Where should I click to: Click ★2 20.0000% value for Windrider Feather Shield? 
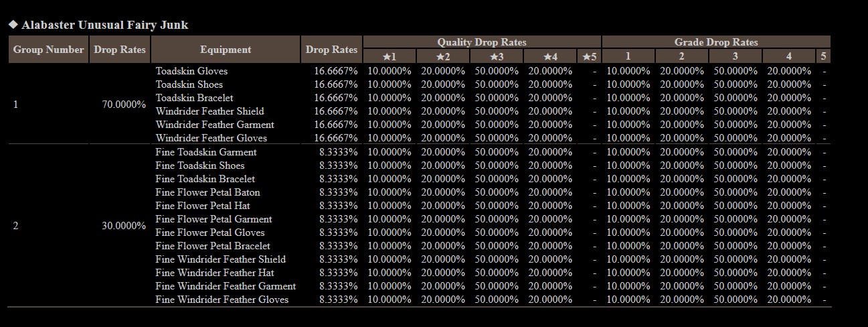(x=443, y=111)
